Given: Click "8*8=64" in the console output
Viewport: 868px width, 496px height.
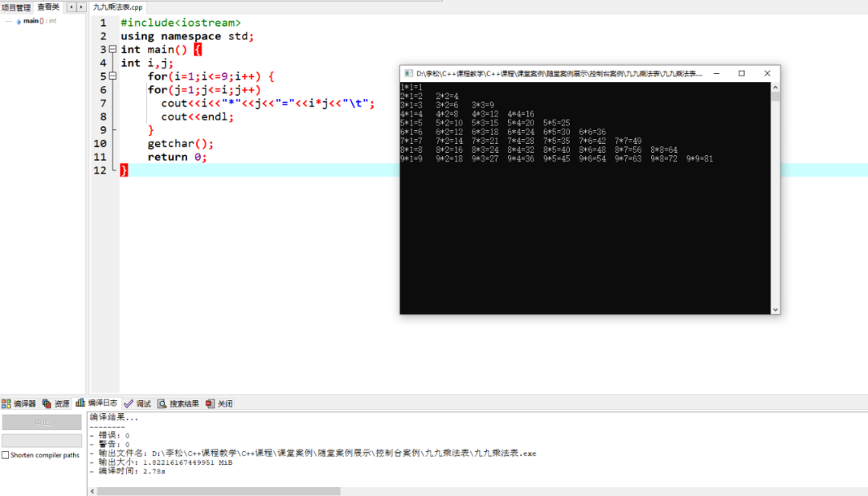Looking at the screenshot, I should (664, 150).
